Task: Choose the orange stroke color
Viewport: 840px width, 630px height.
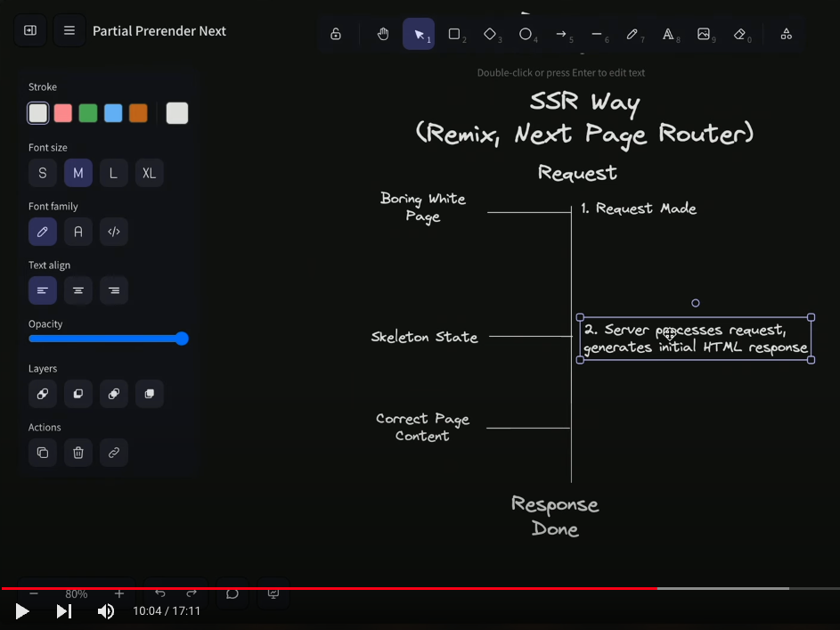Action: pos(138,113)
